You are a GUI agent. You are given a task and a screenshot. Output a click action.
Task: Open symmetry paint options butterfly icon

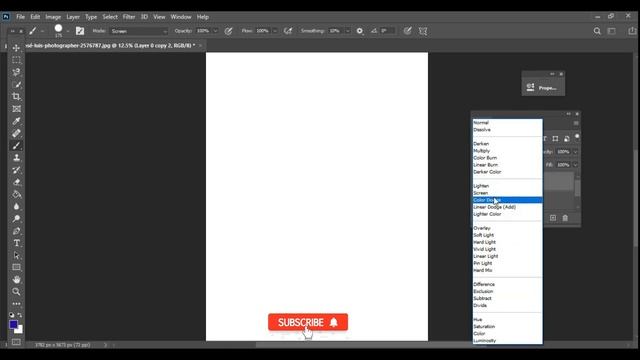423,31
